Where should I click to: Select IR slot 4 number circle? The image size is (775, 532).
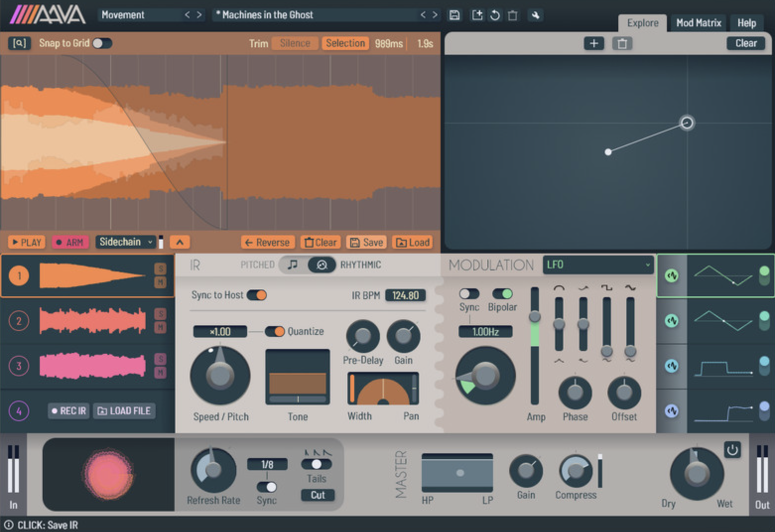click(19, 411)
